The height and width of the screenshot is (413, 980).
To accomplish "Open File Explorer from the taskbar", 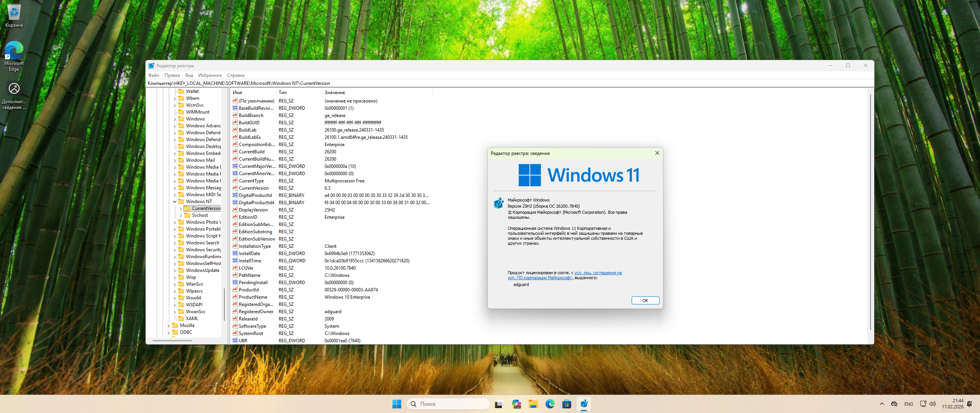I will click(x=533, y=404).
